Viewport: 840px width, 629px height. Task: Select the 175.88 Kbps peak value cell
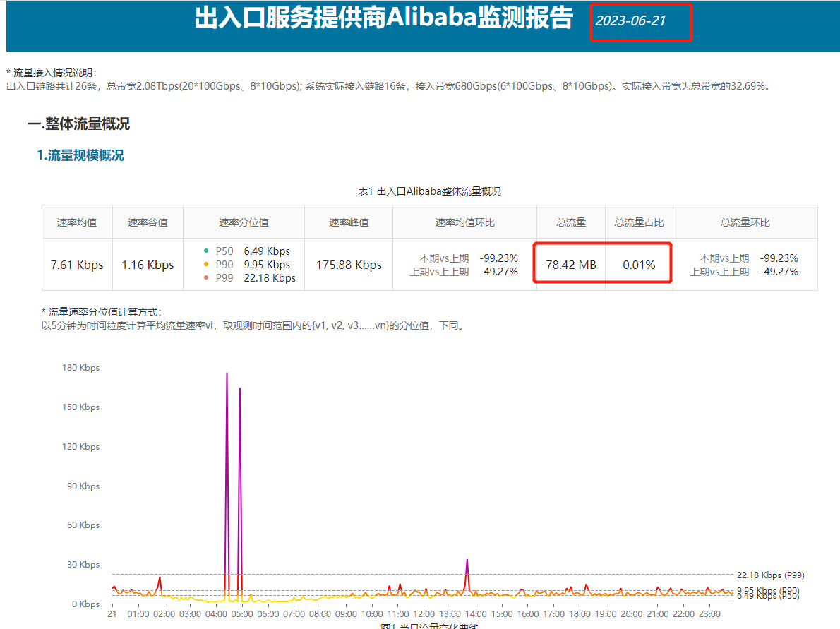[x=349, y=265]
